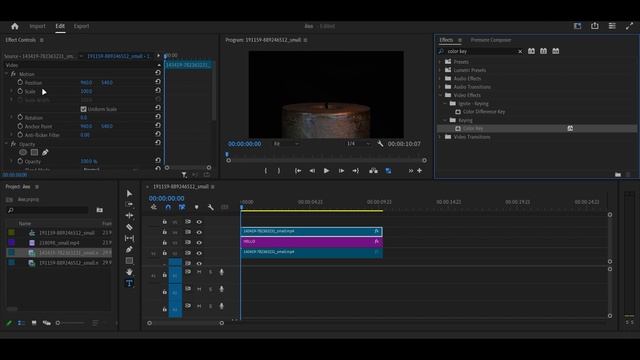Step forward one frame in Program monitor
The image size is (640, 360).
[x=341, y=171]
